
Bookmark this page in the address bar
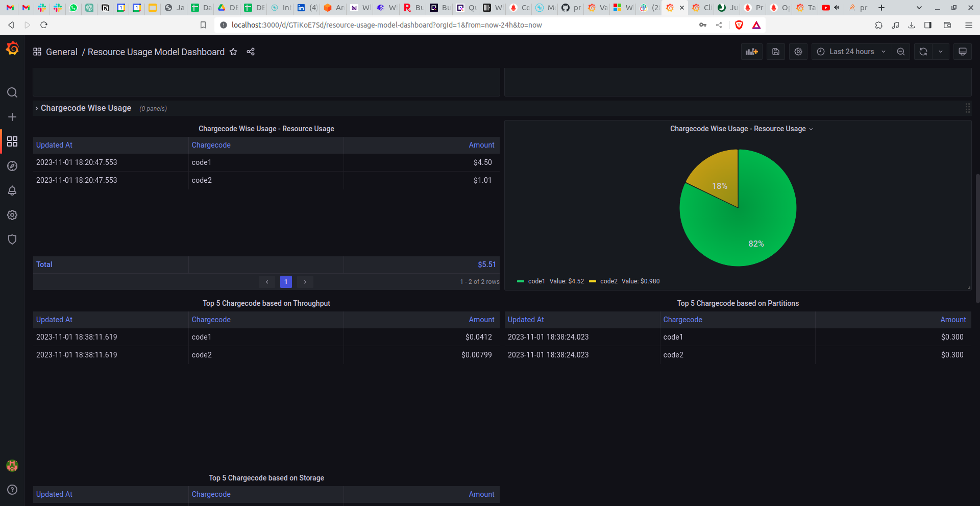click(x=203, y=25)
